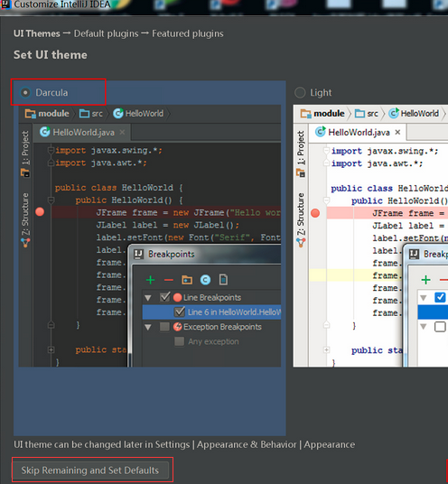Screen dimensions: 448x484
Task: Click the Structure tool icon in Darcula sidebar
Action: point(25,243)
